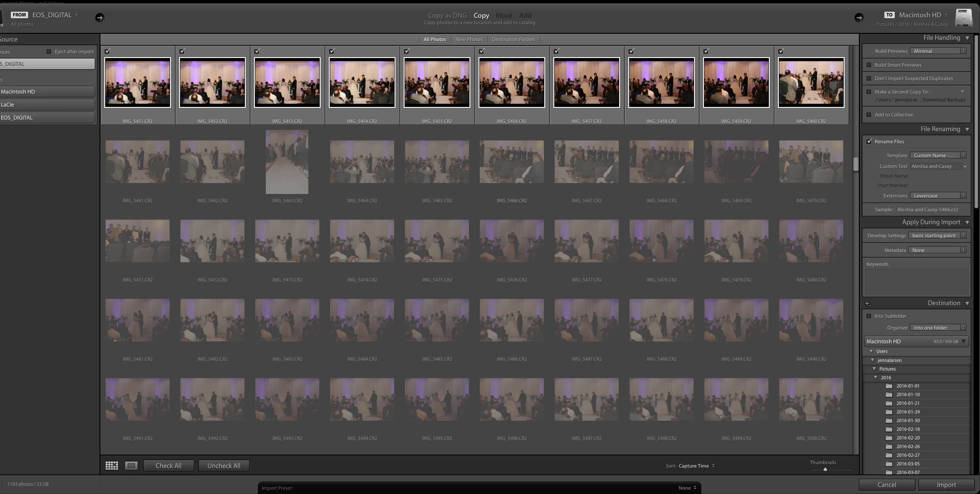Uncheck the Rename Files checkbox

pos(869,142)
